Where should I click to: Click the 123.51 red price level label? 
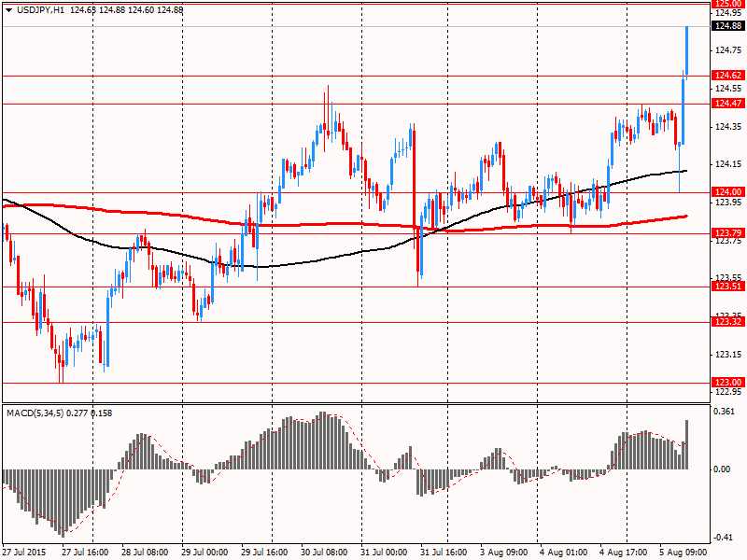728,287
